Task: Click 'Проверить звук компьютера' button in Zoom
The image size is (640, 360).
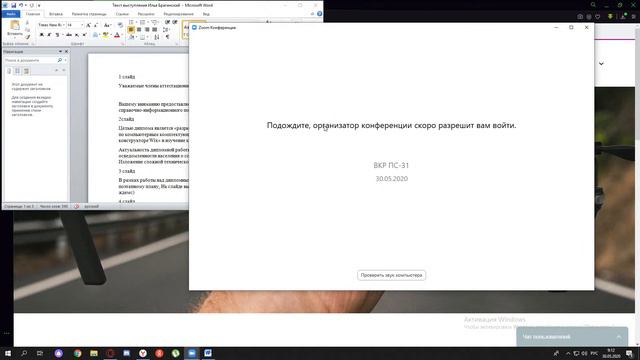Action: (x=391, y=275)
